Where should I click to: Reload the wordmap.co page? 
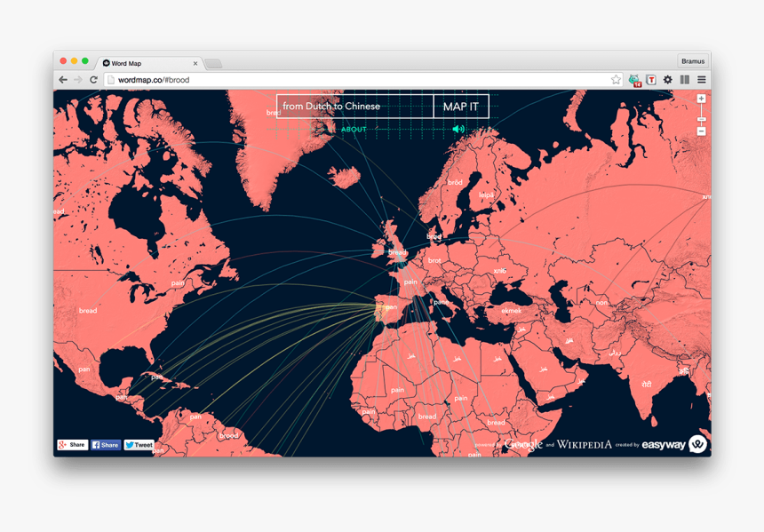pyautogui.click(x=93, y=80)
